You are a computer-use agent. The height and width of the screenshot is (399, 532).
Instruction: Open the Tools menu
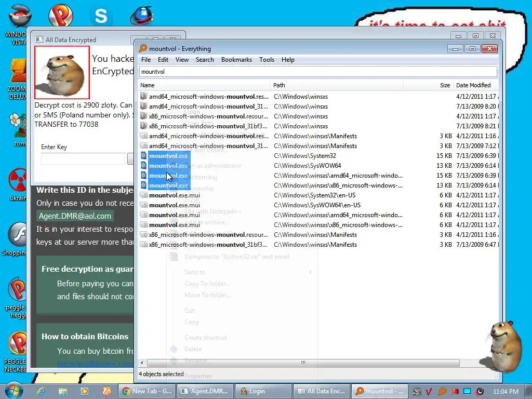[267, 60]
